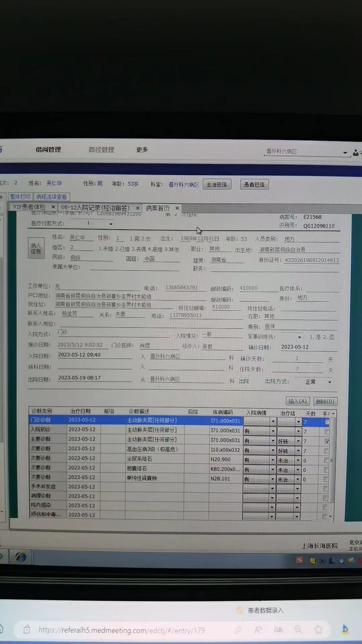Viewport: 362px width, 644px height.
Task: Click the zoom magnifier icon in browser bar
Action: tap(298, 630)
